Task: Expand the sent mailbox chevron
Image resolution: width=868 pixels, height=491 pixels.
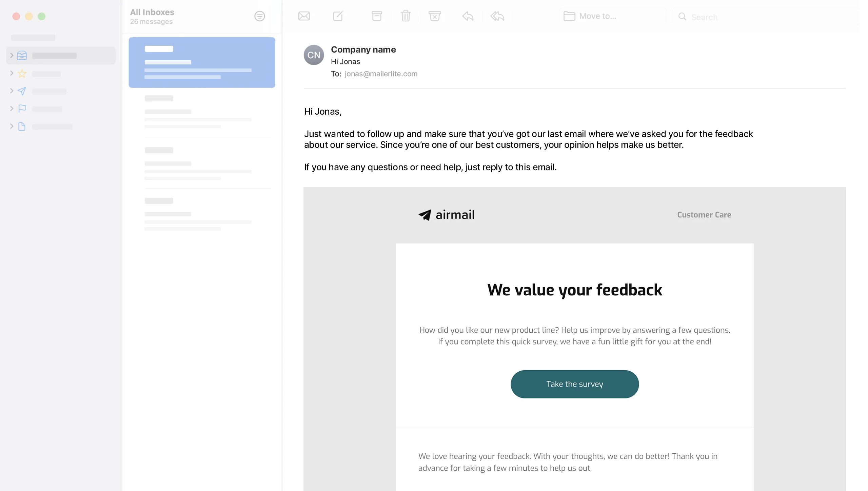Action: coord(12,91)
